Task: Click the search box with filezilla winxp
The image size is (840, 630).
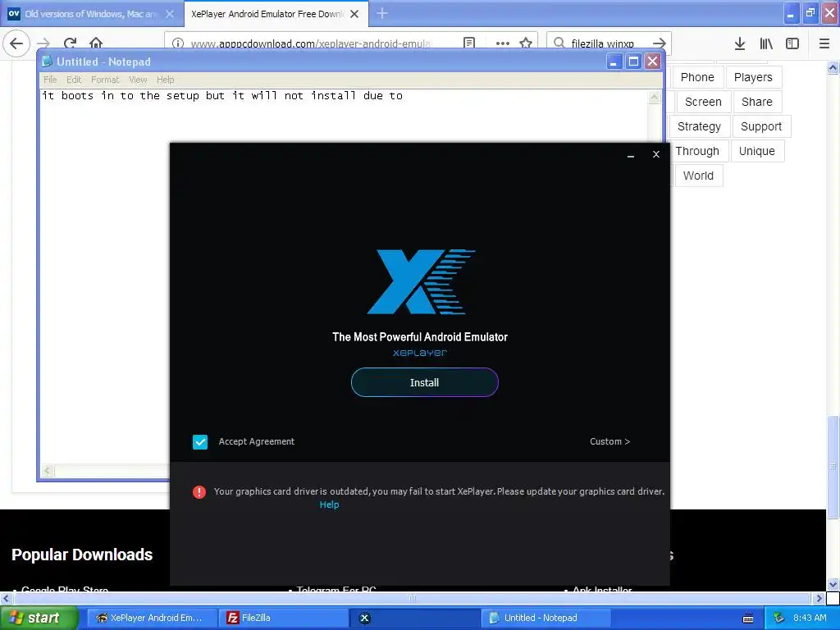Action: (603, 43)
